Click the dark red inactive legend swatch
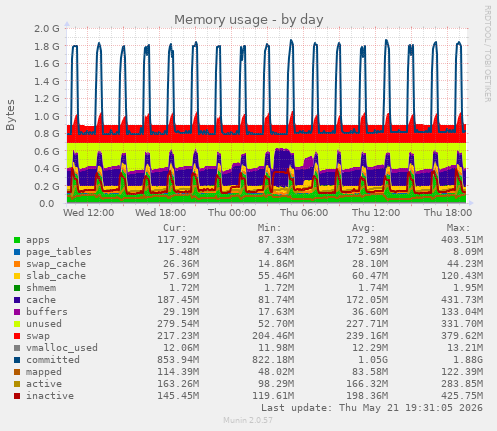 click(x=17, y=396)
